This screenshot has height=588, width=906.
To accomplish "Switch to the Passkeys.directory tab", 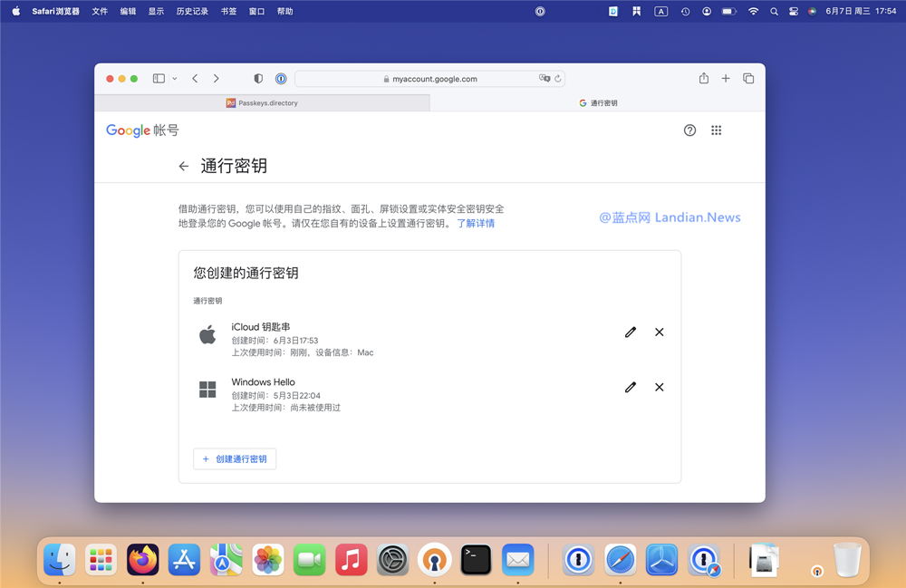I will (262, 103).
